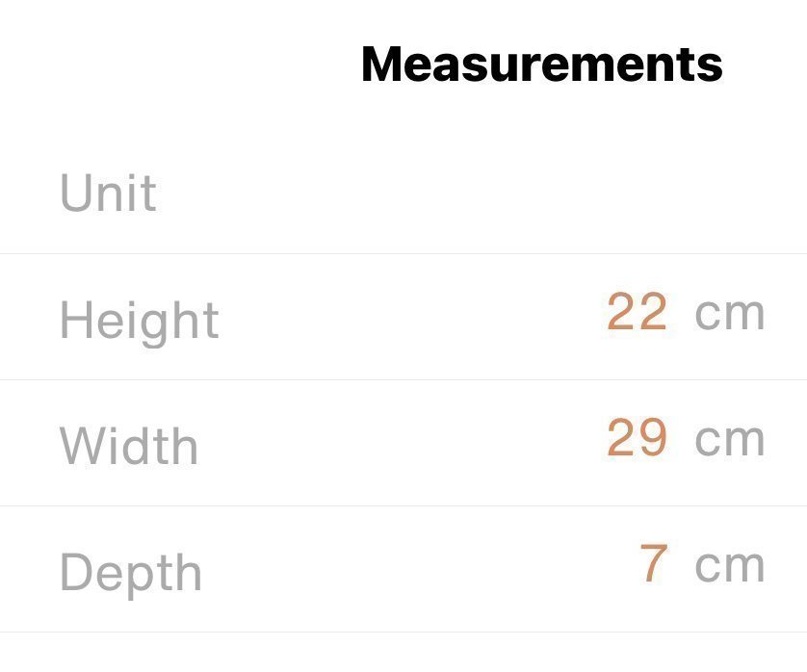Edit the Width value 29
The height and width of the screenshot is (672, 807).
click(637, 439)
